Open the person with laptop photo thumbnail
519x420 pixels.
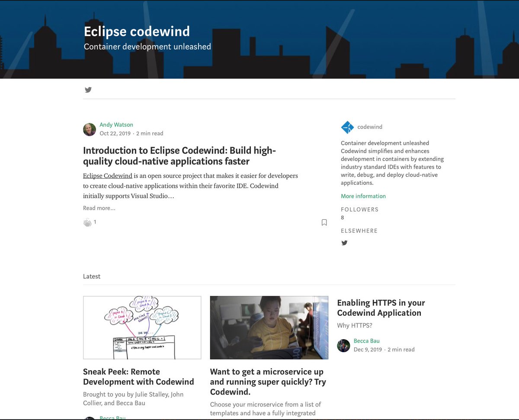tap(269, 327)
